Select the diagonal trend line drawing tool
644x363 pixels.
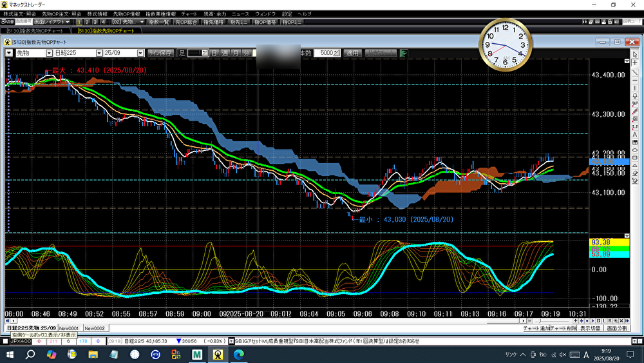(634, 72)
